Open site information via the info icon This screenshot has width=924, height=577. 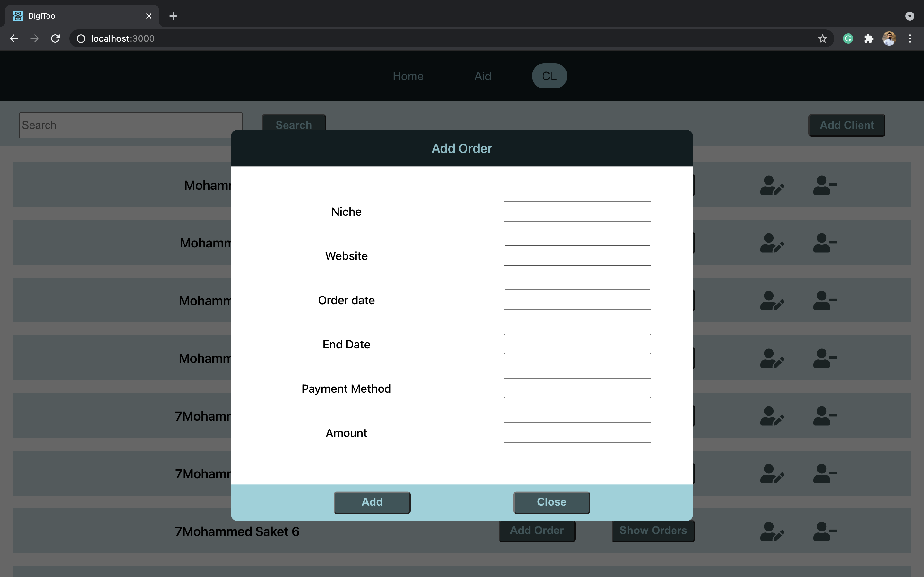(x=81, y=38)
